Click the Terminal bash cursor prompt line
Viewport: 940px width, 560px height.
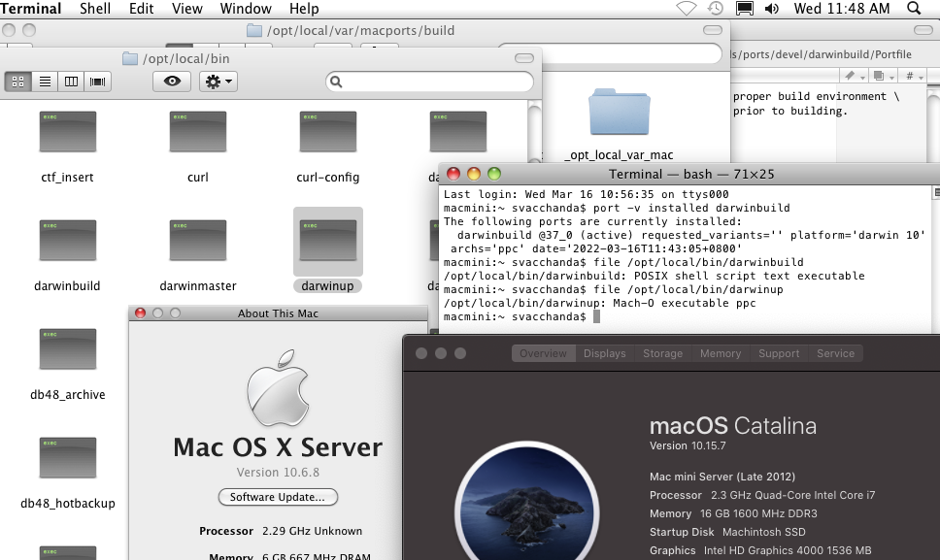[x=521, y=316]
